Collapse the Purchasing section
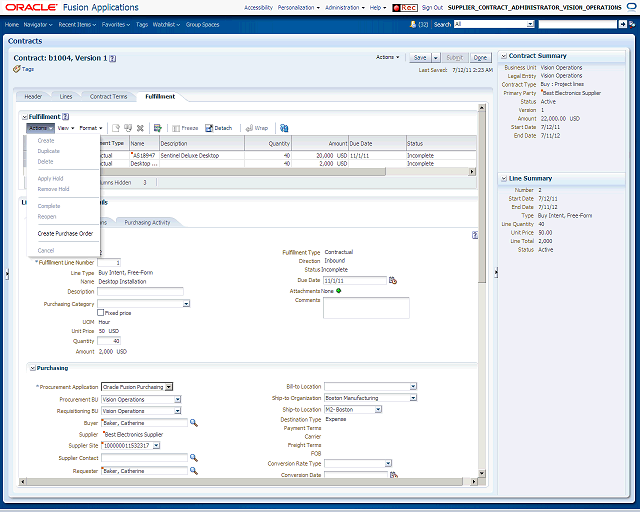The image size is (640, 512). 32,368
